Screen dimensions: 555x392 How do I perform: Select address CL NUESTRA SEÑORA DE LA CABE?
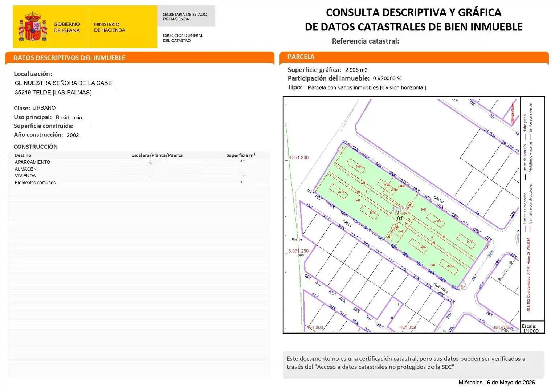point(63,83)
